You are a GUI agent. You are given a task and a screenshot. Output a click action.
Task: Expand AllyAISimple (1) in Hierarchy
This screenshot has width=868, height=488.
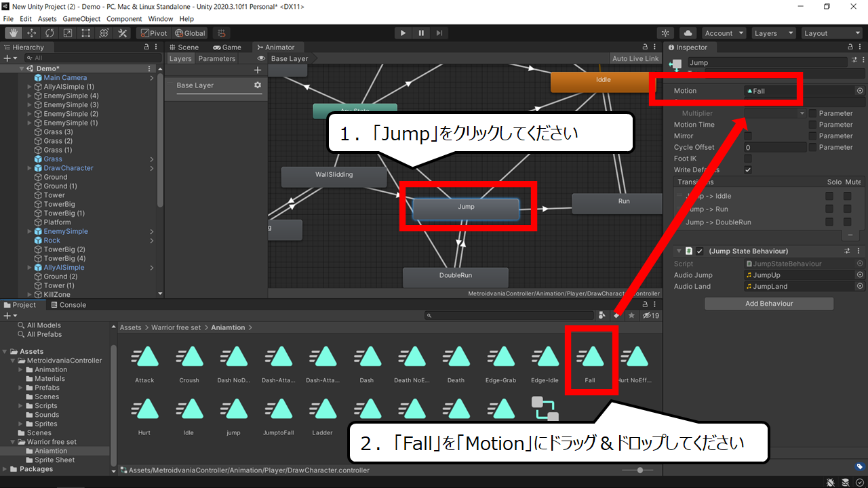[30, 87]
